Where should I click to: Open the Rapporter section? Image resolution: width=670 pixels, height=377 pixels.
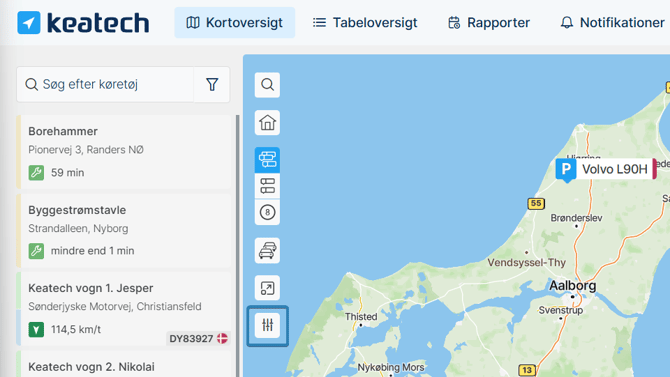[489, 23]
